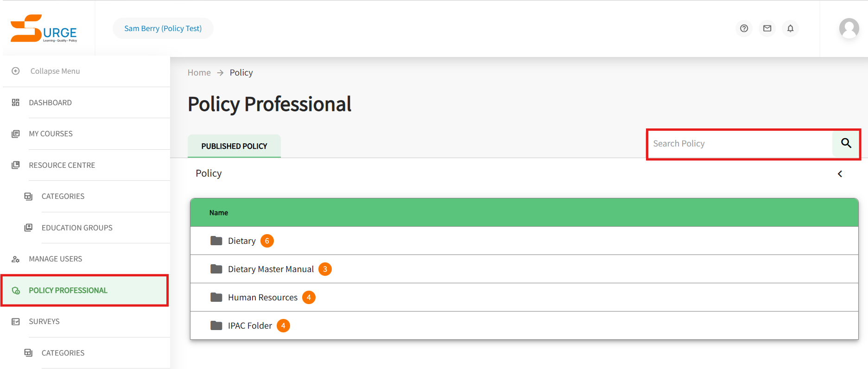Select the Dashboard sidebar icon
Viewport: 868px width, 369px height.
(16, 102)
